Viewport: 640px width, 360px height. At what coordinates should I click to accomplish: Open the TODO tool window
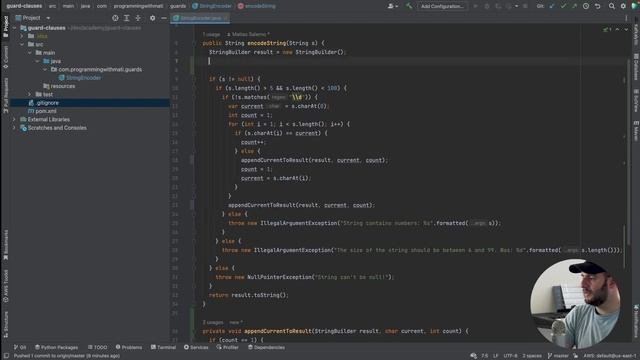[97, 347]
